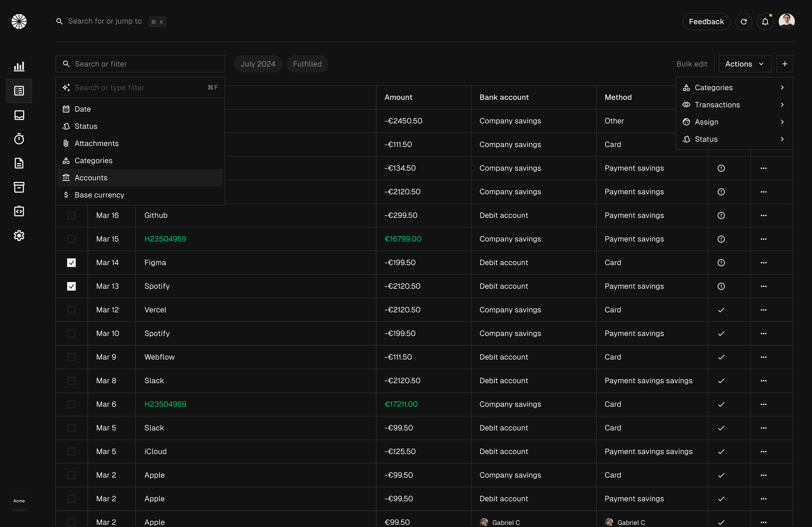812x527 pixels.
Task: Click the July 2024 filter chip
Action: pos(258,64)
